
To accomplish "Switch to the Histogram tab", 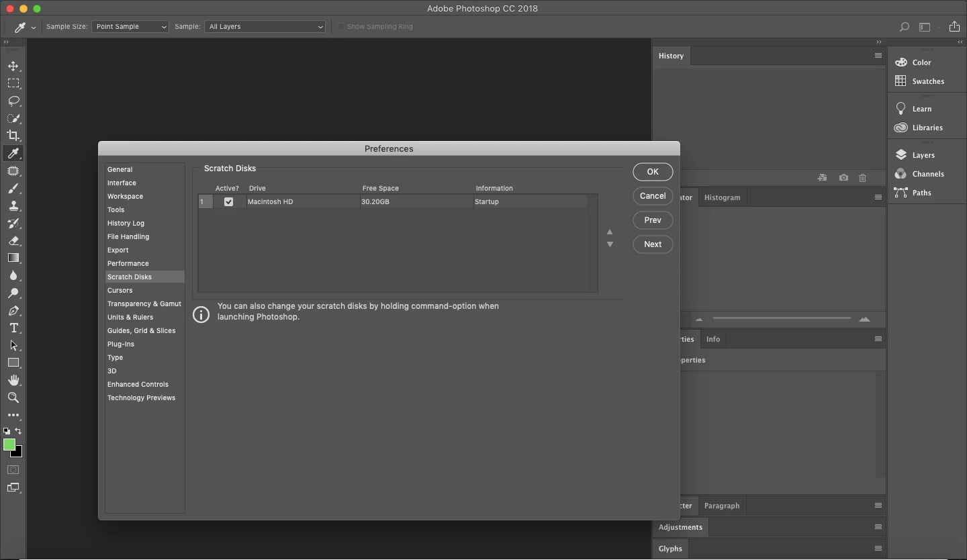I will click(x=722, y=197).
